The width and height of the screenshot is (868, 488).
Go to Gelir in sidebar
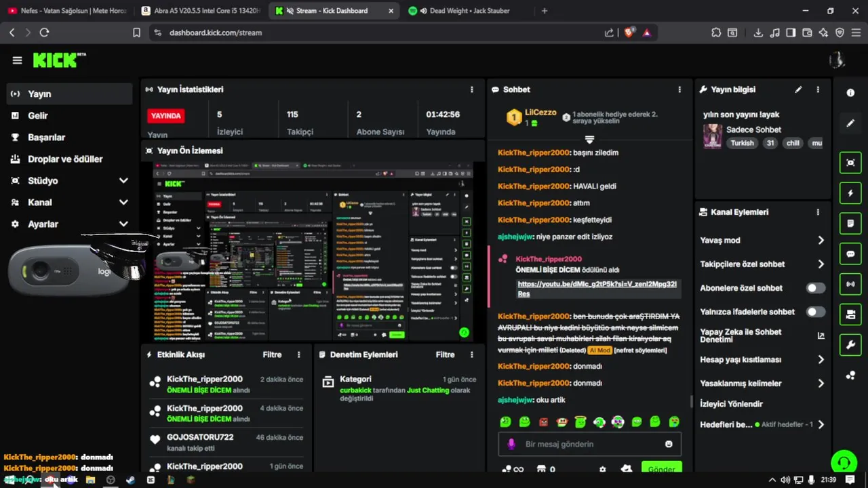(x=69, y=116)
